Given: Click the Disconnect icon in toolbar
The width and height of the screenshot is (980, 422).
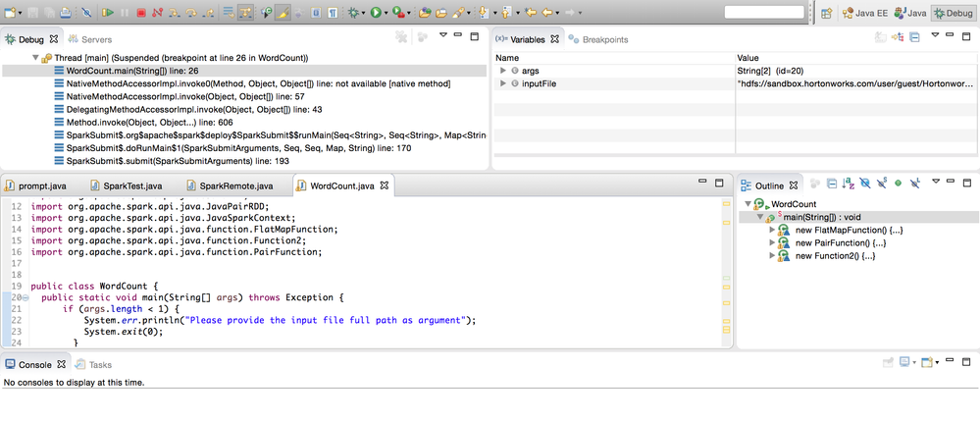Looking at the screenshot, I should pos(157,13).
